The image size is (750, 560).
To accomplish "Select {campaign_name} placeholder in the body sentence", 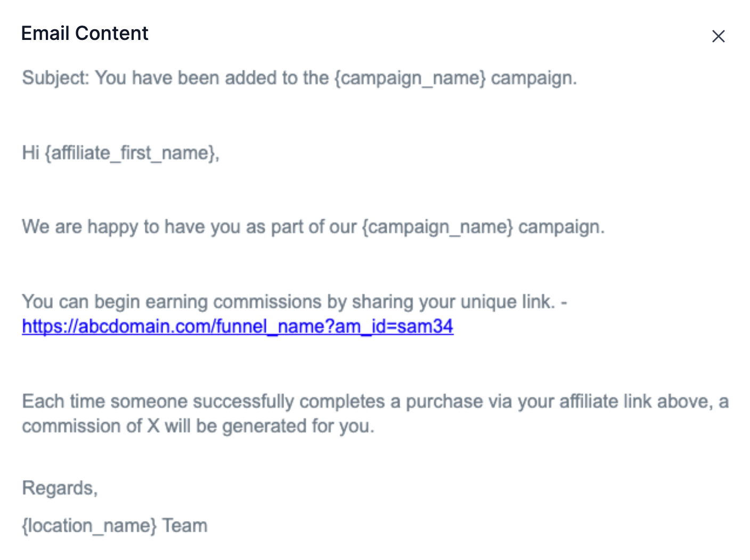I will coord(437,227).
